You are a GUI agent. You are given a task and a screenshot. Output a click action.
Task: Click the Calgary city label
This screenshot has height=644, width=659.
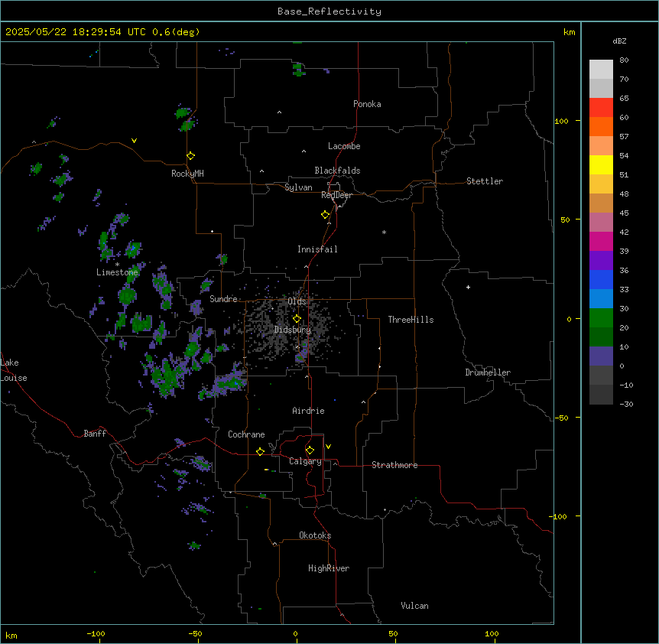point(306,461)
